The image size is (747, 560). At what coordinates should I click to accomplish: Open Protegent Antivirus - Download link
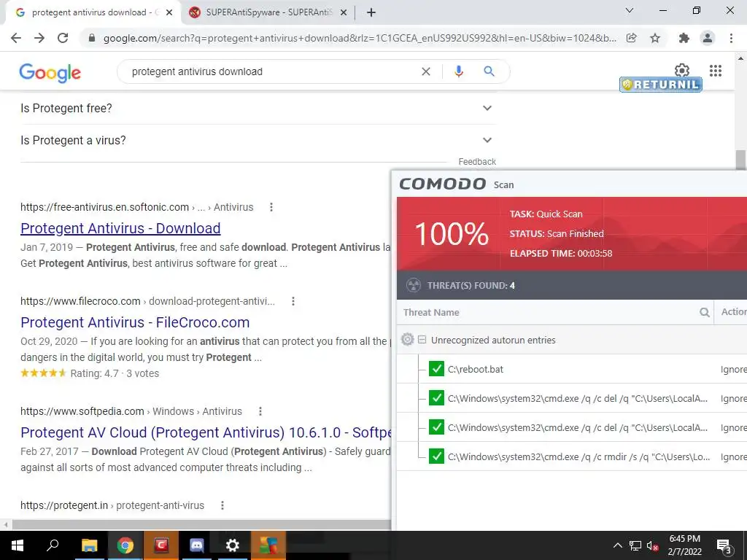(x=120, y=228)
